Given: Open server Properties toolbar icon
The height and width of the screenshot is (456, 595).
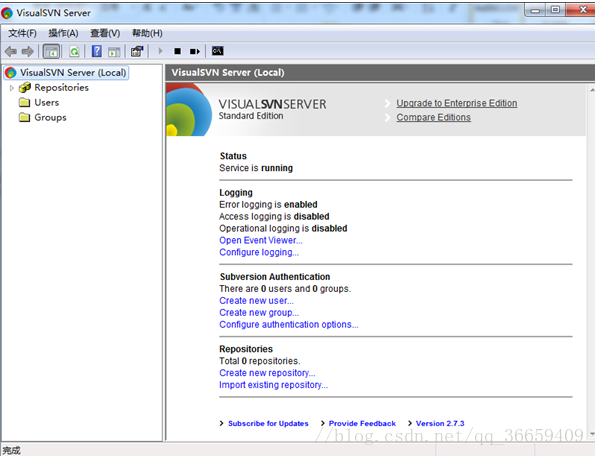Looking at the screenshot, I should 137,51.
